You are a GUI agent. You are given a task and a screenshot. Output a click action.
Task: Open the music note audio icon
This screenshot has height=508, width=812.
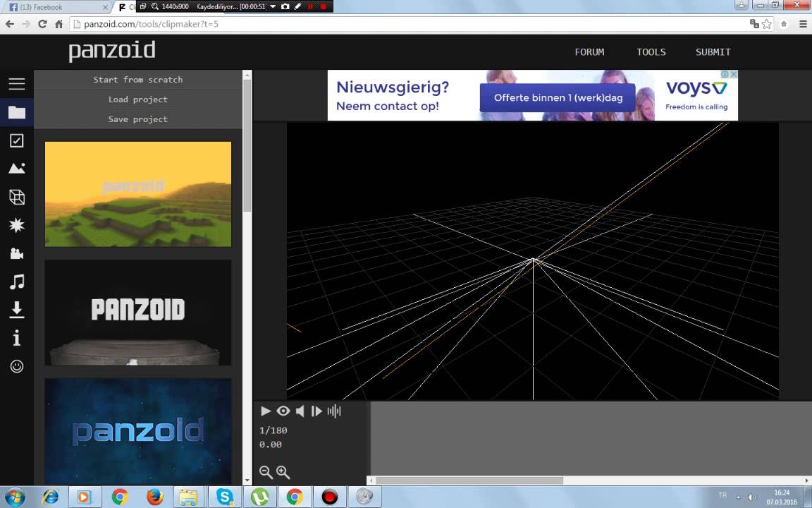pyautogui.click(x=17, y=282)
